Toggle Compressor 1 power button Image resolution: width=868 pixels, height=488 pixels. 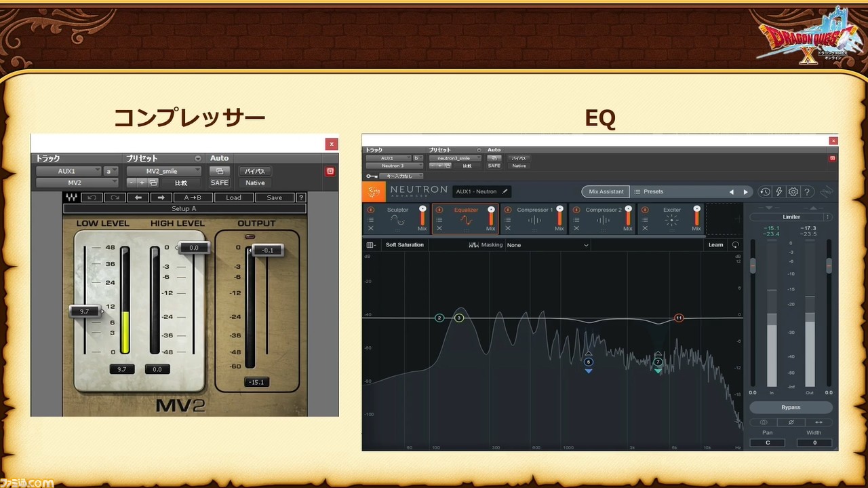[507, 210]
